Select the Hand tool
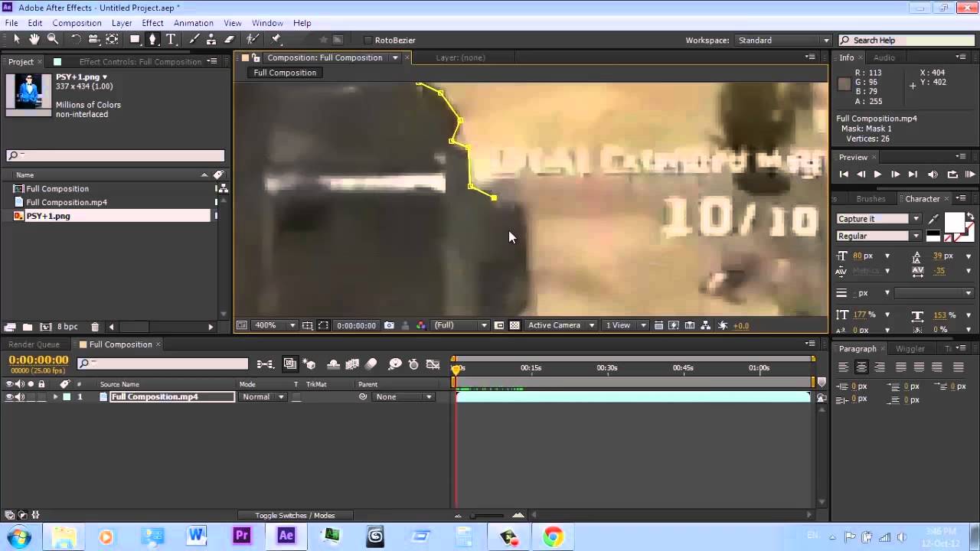The image size is (980, 551). (34, 39)
